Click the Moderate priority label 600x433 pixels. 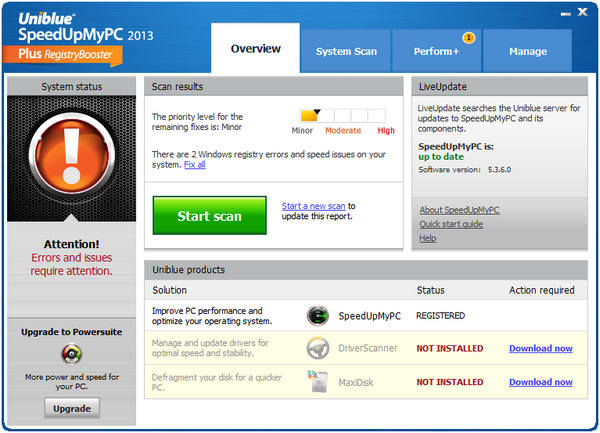343,130
